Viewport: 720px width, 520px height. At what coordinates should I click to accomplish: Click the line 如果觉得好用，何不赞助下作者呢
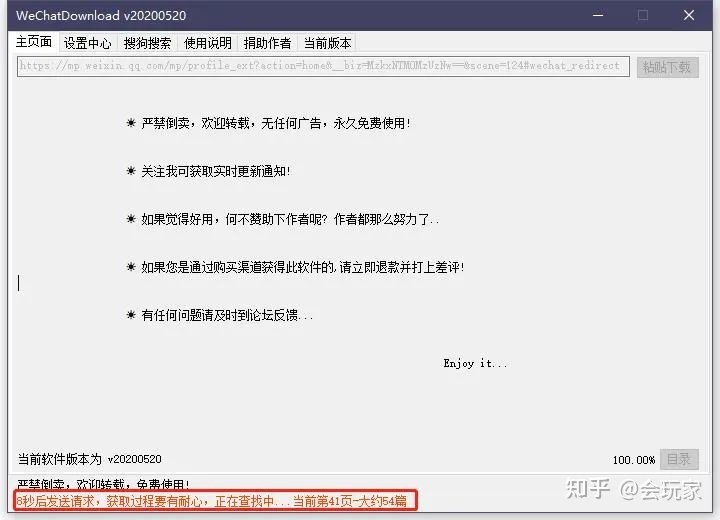283,219
